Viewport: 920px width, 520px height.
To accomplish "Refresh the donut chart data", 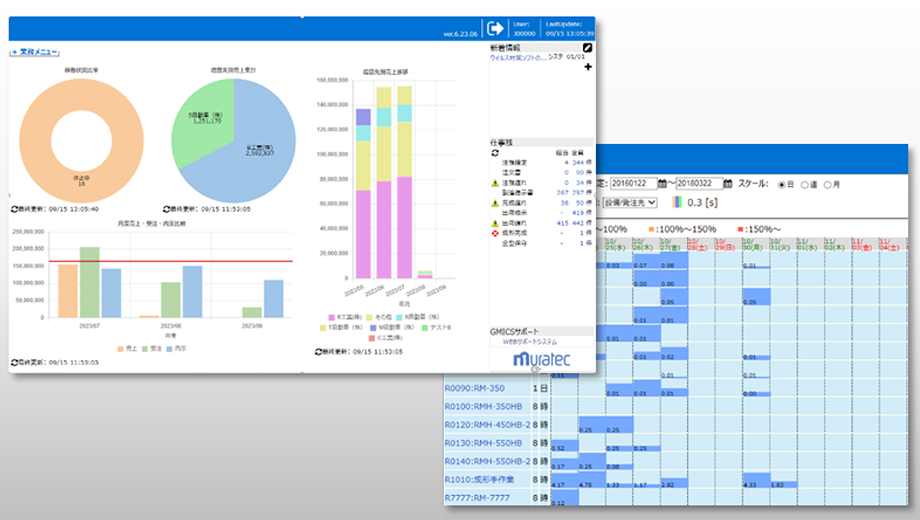I will [15, 210].
